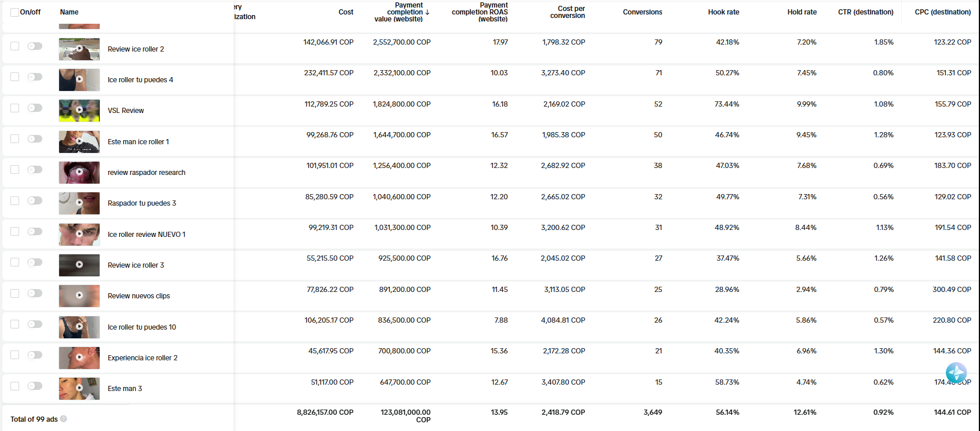Check the box for review raspador research
This screenshot has height=431, width=980.
(14, 170)
